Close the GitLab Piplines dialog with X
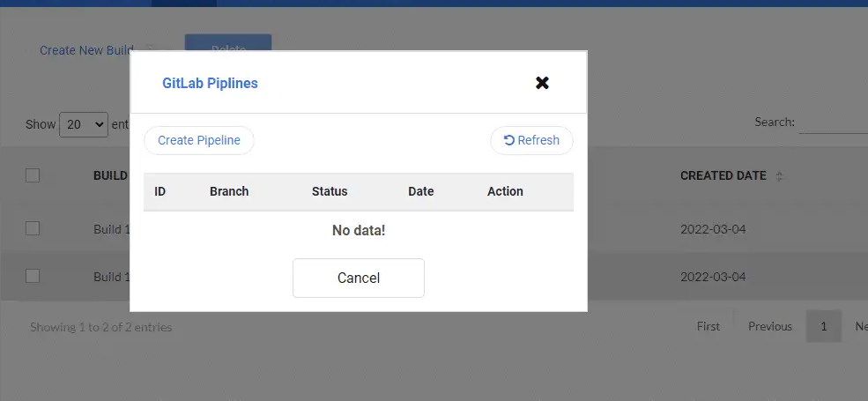This screenshot has height=401, width=868. click(542, 83)
